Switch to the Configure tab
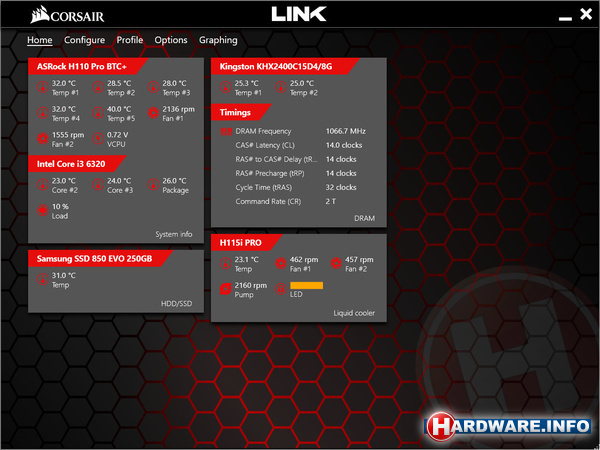 pyautogui.click(x=84, y=40)
